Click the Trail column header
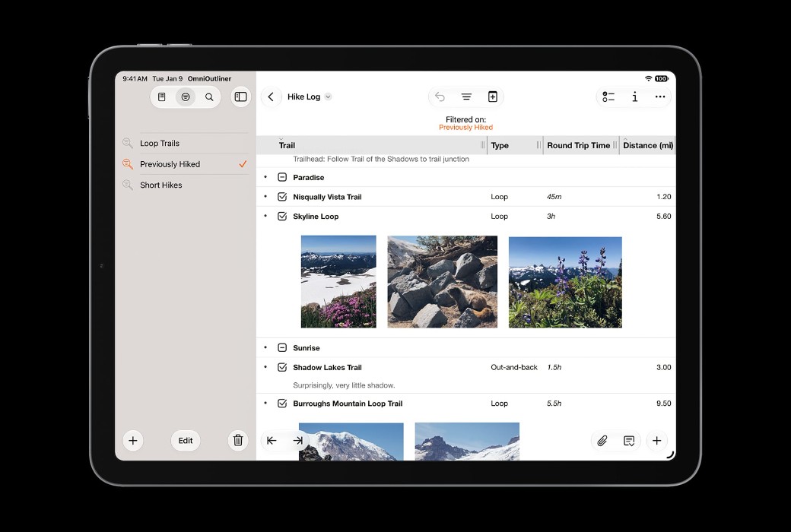The image size is (791, 532). point(371,145)
